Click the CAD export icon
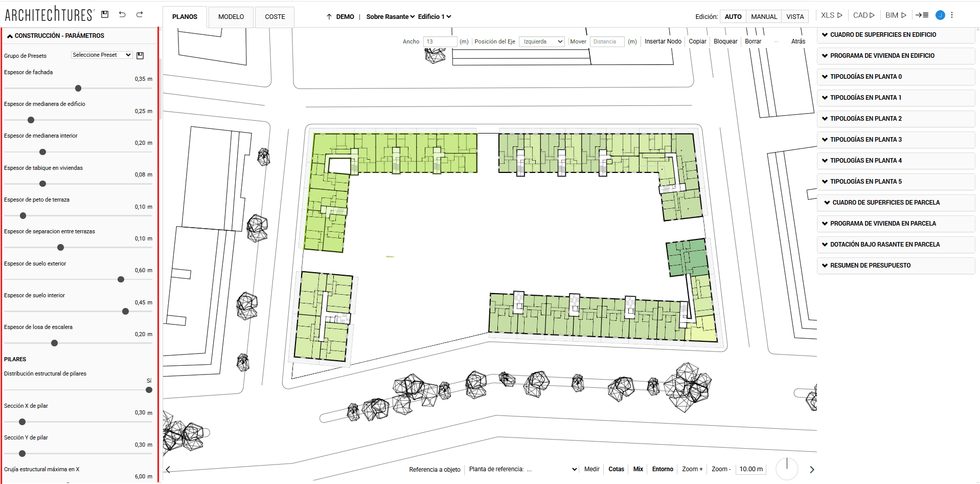980x484 pixels. (x=863, y=15)
